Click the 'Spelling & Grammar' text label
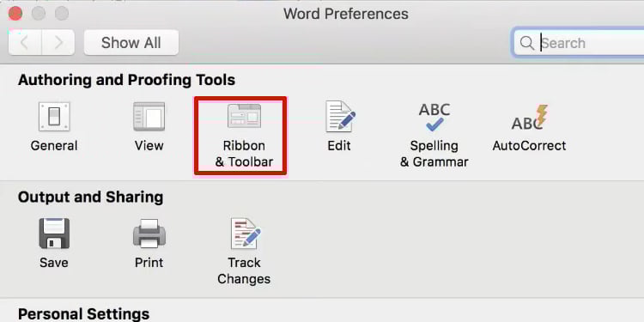The image size is (644, 322). [x=434, y=154]
